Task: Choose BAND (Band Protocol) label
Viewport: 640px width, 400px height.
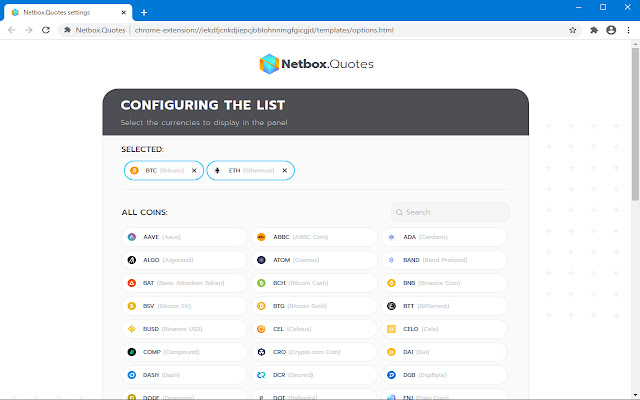Action: [x=435, y=260]
